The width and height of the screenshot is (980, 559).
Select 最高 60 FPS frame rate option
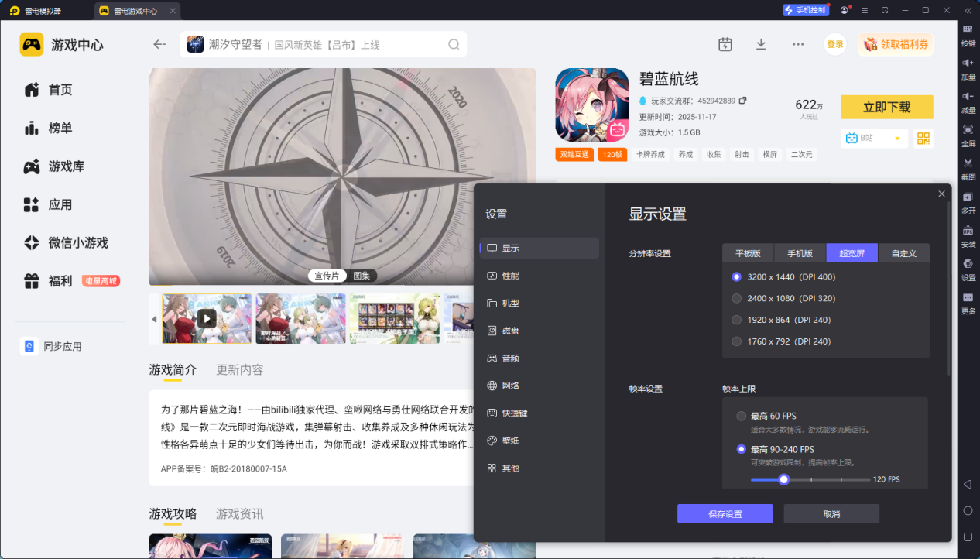(742, 416)
